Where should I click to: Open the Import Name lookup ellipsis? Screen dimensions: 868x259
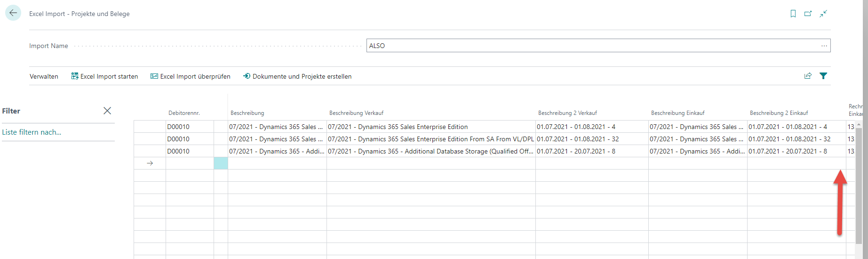[x=824, y=46]
